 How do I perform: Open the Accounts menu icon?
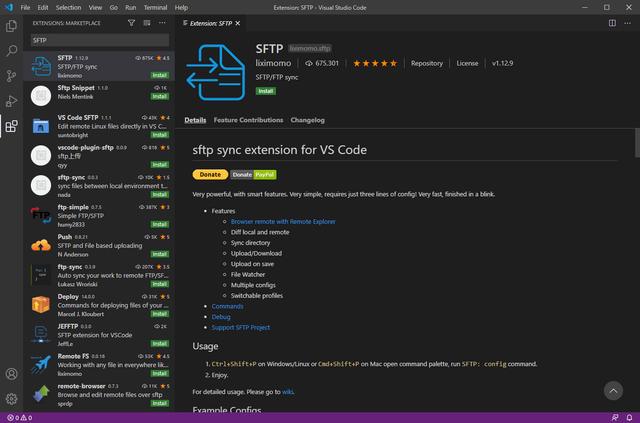[x=11, y=374]
